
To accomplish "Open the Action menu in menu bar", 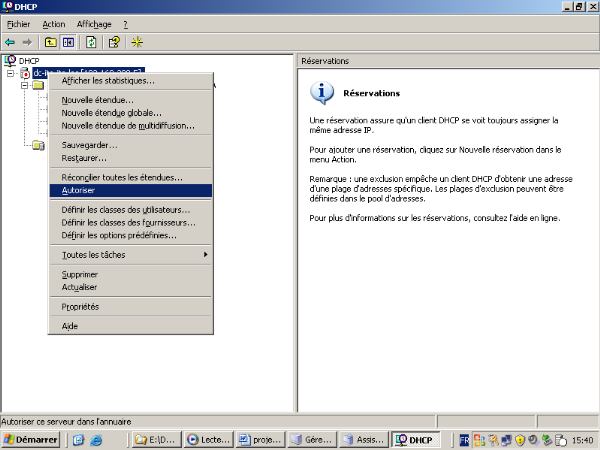I will tap(54, 23).
